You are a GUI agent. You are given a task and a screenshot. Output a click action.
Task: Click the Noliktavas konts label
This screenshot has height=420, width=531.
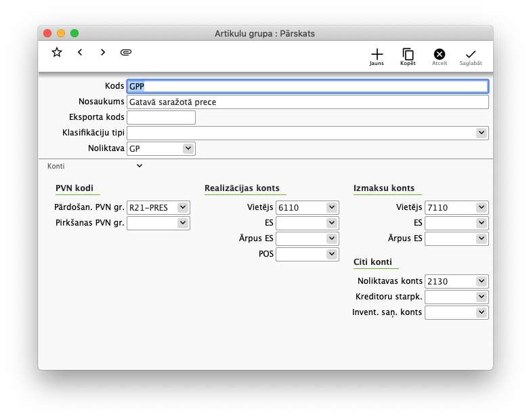coord(390,280)
